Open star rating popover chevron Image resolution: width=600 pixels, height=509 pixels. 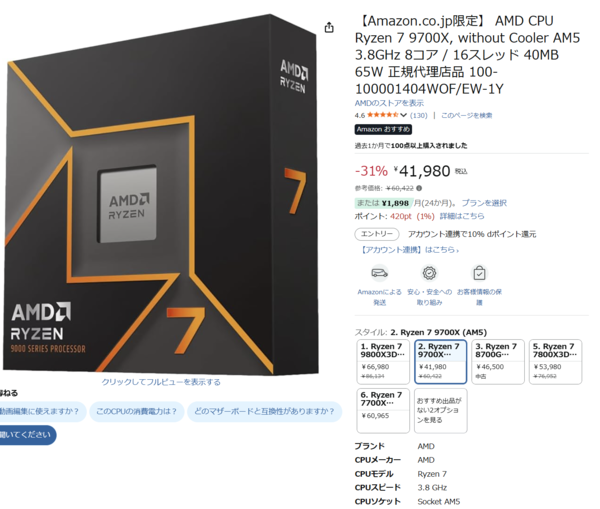point(403,115)
